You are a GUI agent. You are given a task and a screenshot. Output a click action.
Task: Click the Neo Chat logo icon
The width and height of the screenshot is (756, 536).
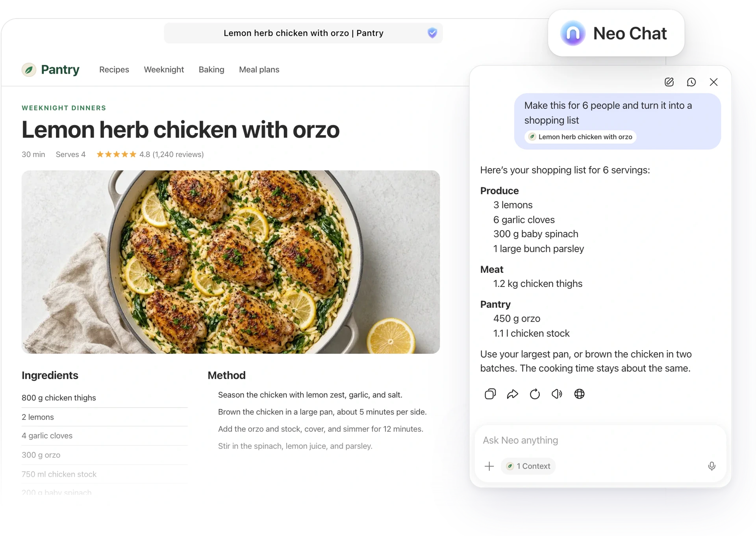(x=573, y=33)
